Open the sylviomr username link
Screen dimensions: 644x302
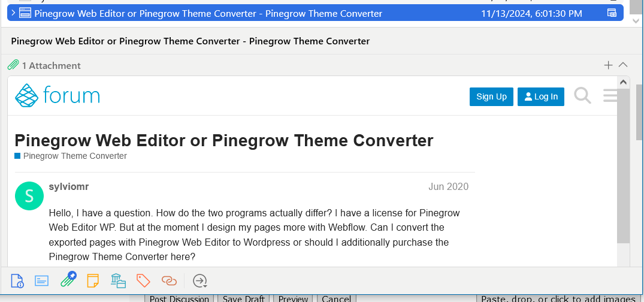(x=68, y=186)
